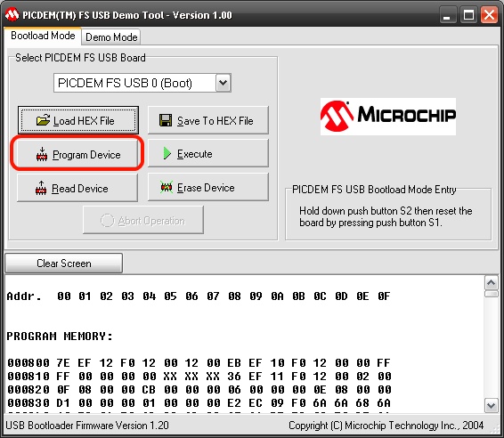Click the Read Device button label
The width and height of the screenshot is (504, 438).
80,189
